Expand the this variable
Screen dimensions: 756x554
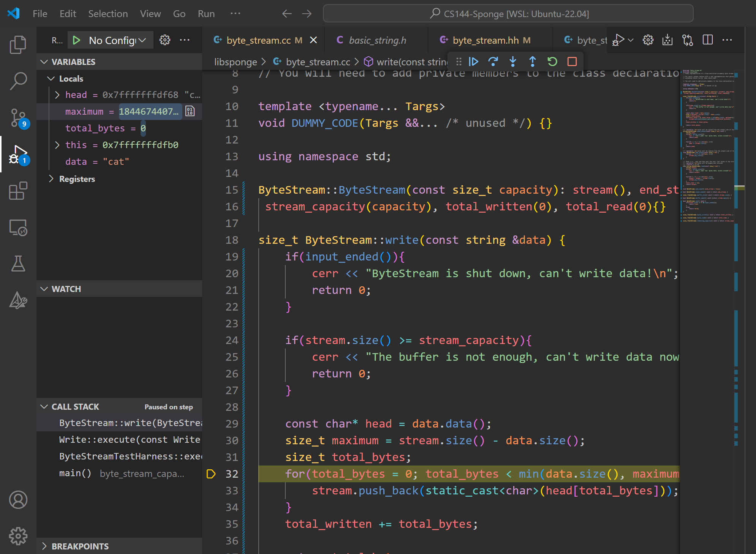point(57,145)
